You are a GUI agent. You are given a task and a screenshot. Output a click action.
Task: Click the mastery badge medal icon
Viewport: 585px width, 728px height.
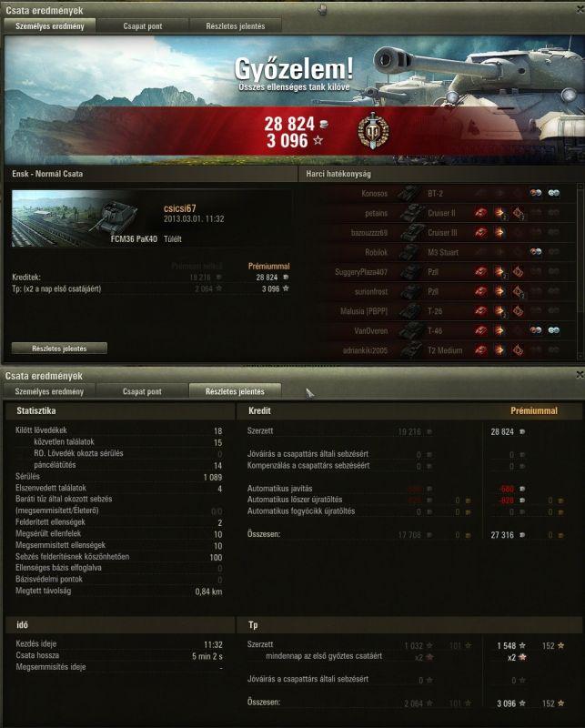pyautogui.click(x=373, y=130)
